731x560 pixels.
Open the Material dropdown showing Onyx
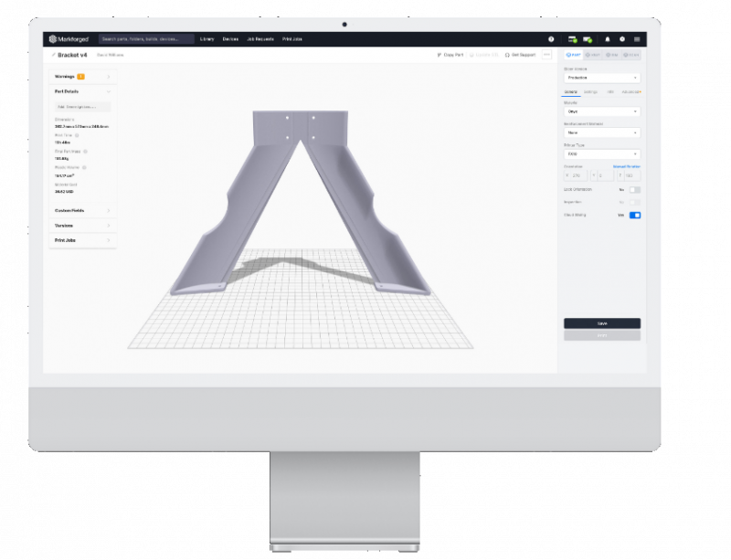(x=601, y=111)
